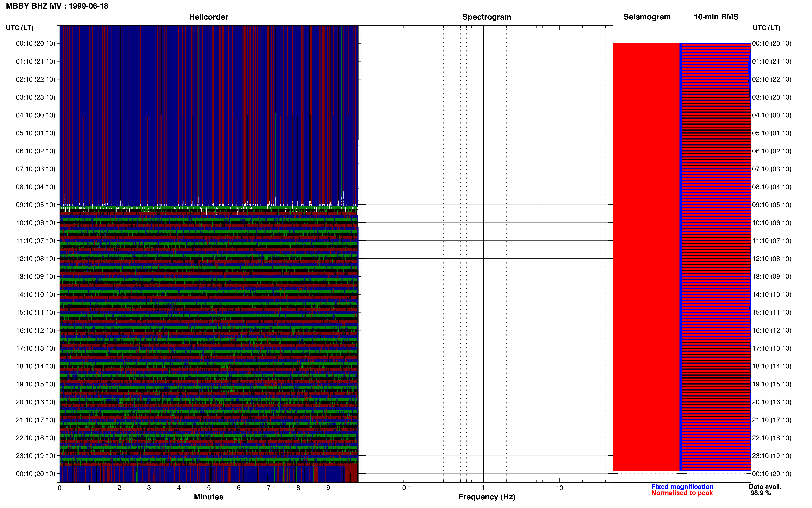
Task: Click left axis label '23:10 (19:10)'
Action: [x=36, y=456]
